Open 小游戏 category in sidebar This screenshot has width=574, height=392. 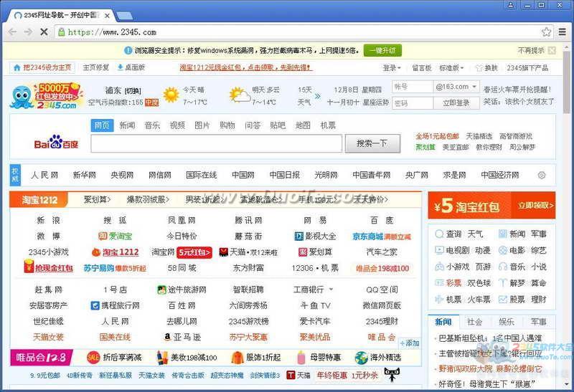458,267
